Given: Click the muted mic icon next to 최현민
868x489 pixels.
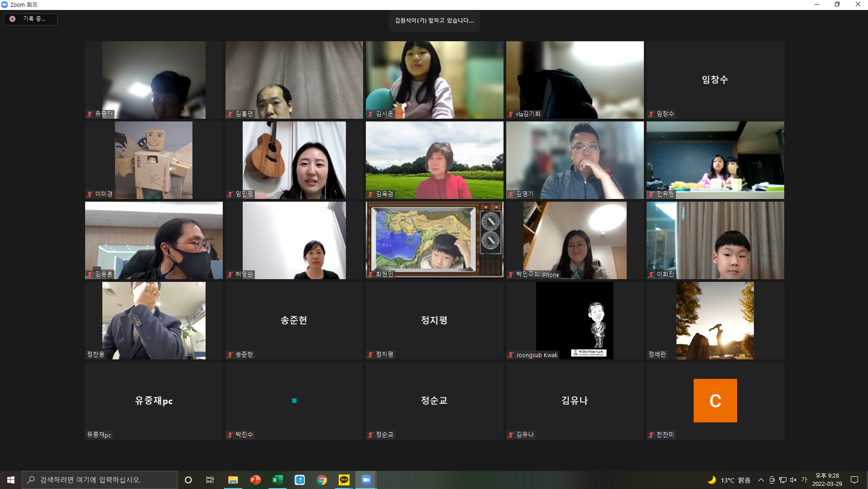Looking at the screenshot, I should click(x=370, y=274).
